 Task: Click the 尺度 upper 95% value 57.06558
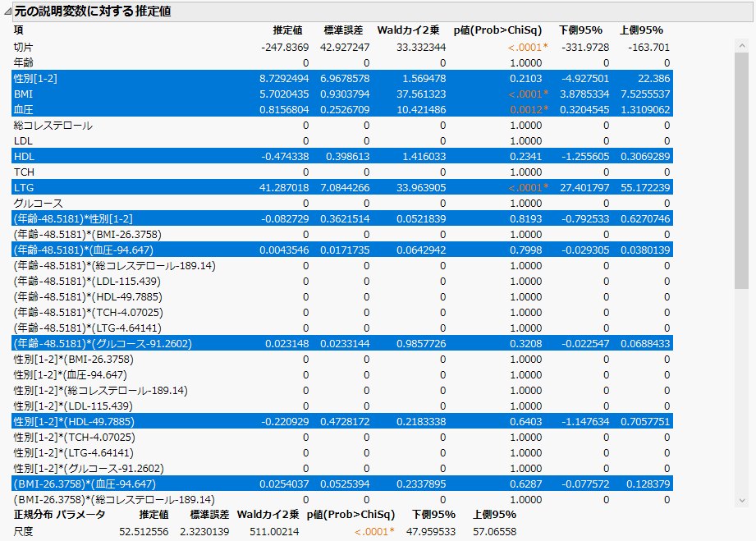(495, 531)
